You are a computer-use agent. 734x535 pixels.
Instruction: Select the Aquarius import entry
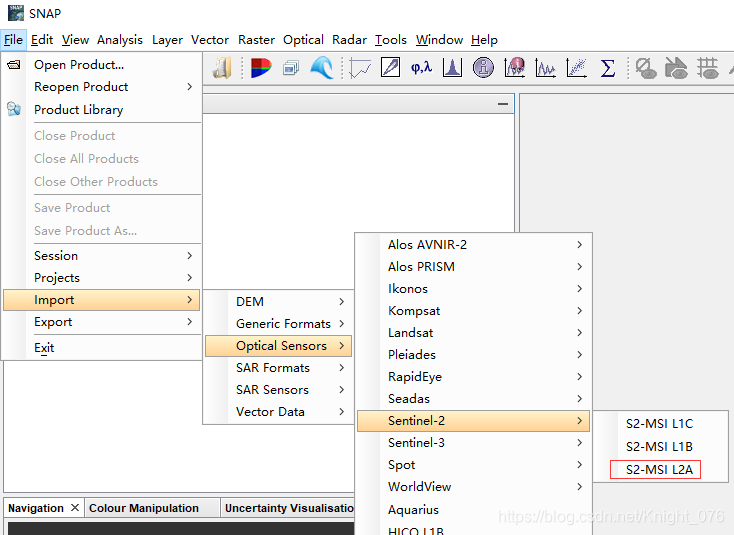point(473,509)
